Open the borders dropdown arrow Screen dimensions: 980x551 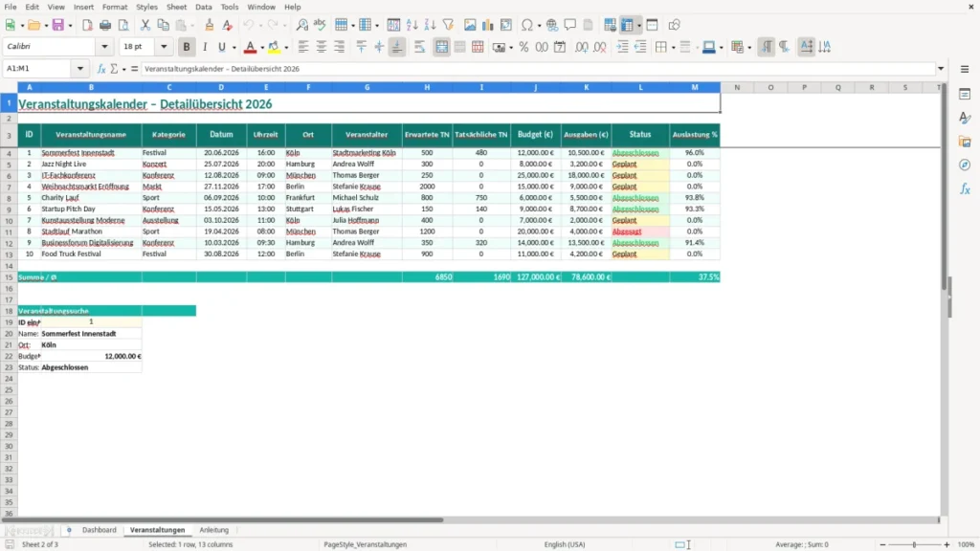click(673, 47)
